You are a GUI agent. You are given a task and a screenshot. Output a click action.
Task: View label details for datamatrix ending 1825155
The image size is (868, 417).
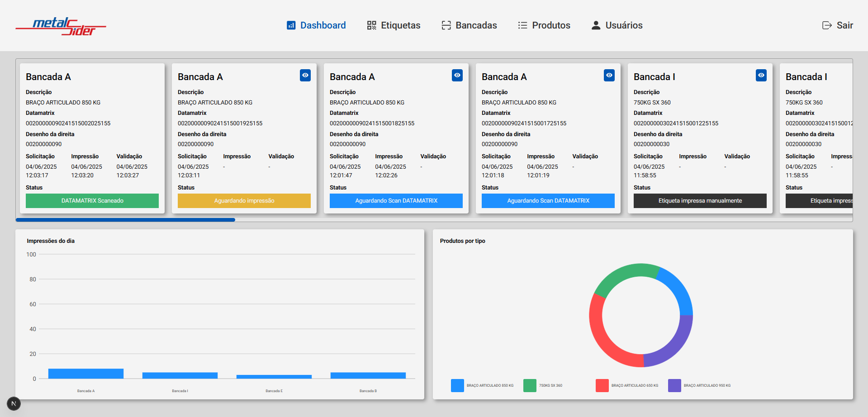point(457,75)
